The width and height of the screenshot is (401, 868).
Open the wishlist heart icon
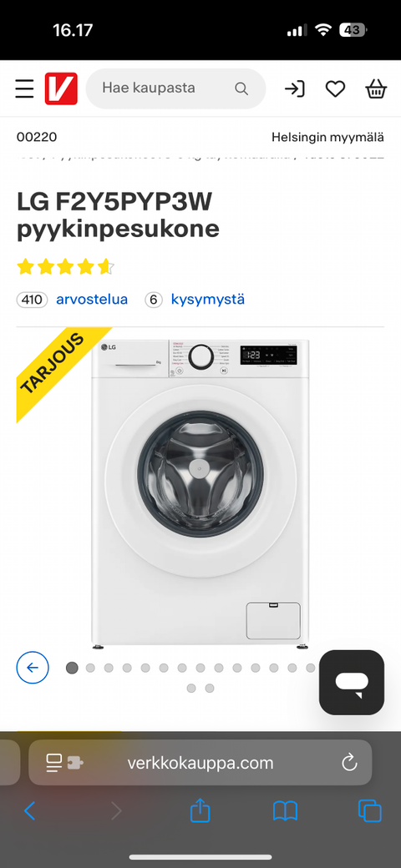tap(335, 88)
